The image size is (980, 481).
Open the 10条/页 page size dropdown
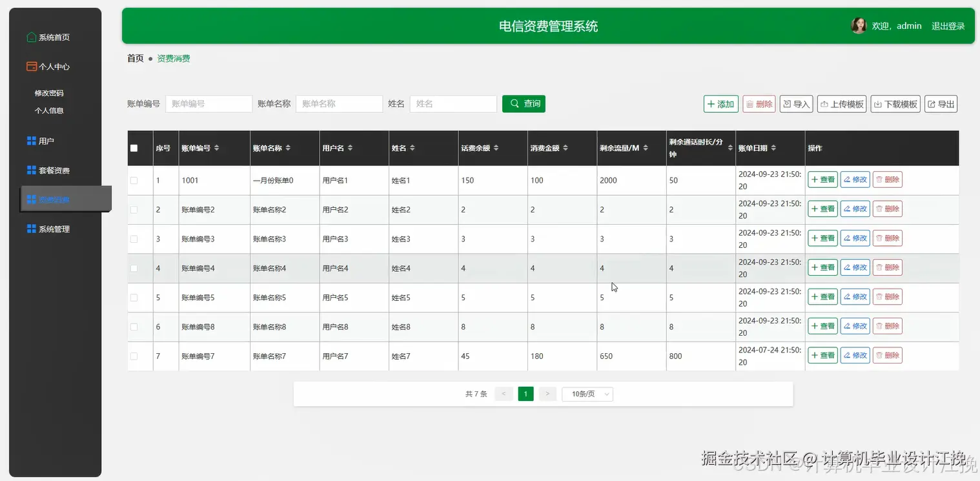click(587, 394)
